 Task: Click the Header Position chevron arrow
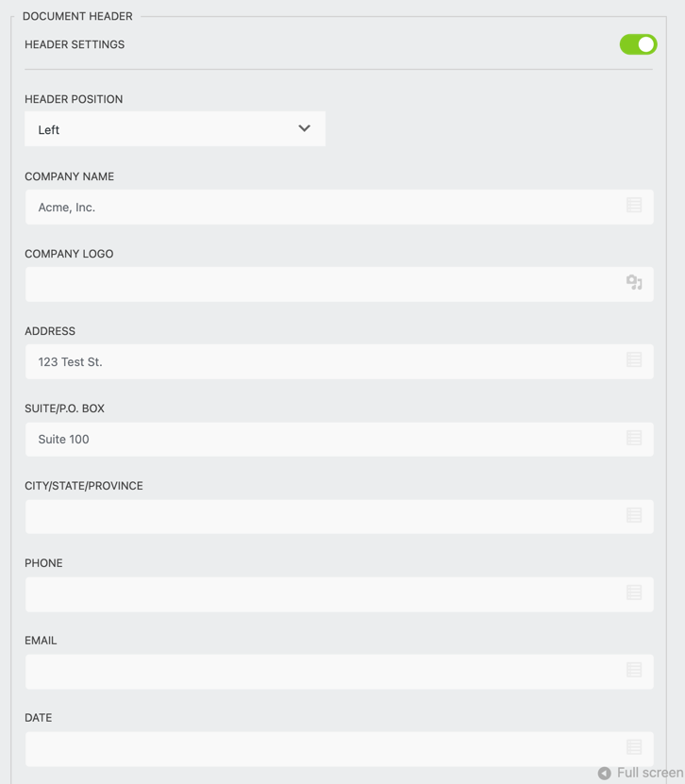304,128
